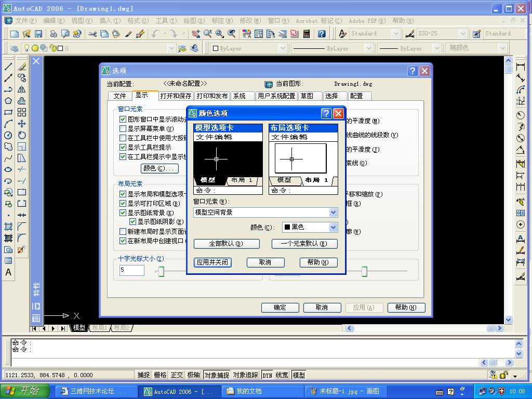Screen dimensions: 532x399
Task: Switch to 我的文档 taskbar window
Action: (x=262, y=391)
